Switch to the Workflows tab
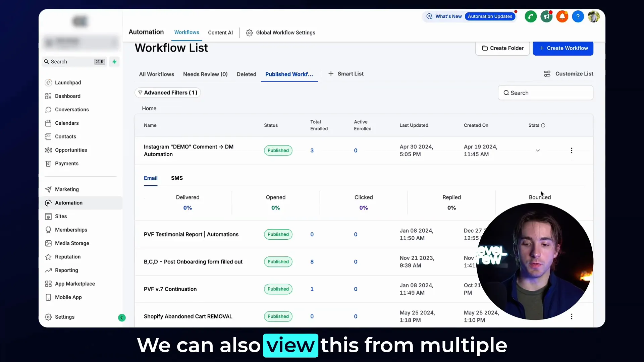 tap(186, 32)
